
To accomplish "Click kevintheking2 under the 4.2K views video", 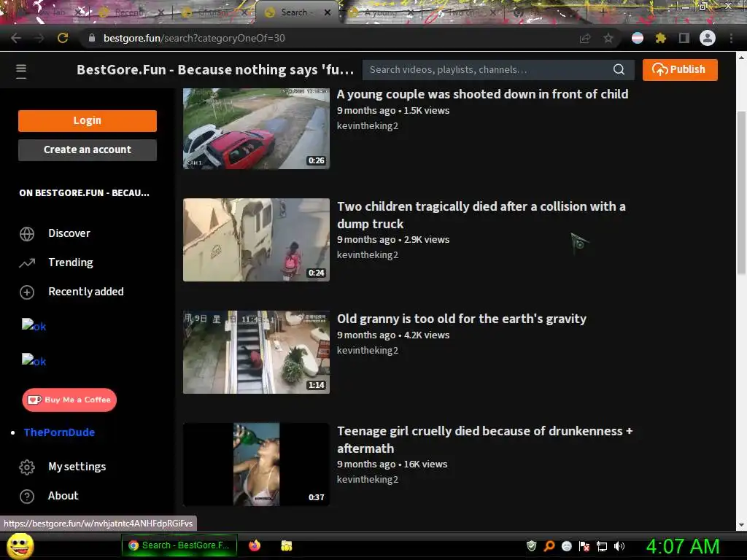I will [368, 351].
